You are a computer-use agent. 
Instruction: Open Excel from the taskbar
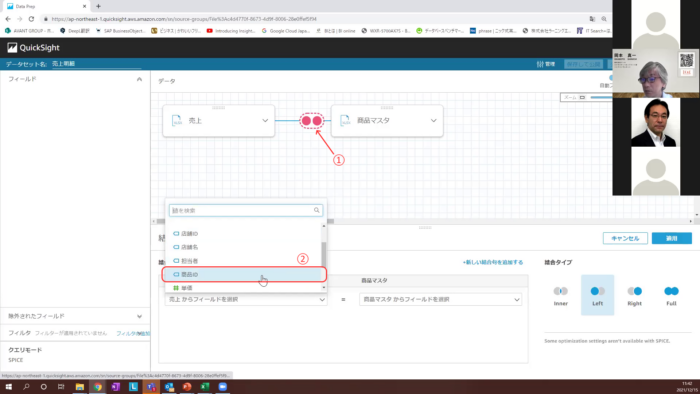coord(204,386)
